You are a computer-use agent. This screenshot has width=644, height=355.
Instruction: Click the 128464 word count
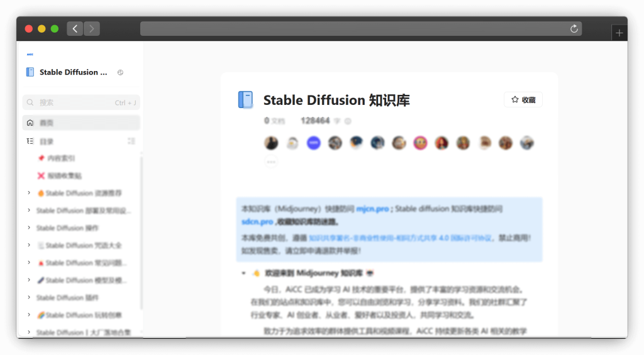[x=316, y=121]
